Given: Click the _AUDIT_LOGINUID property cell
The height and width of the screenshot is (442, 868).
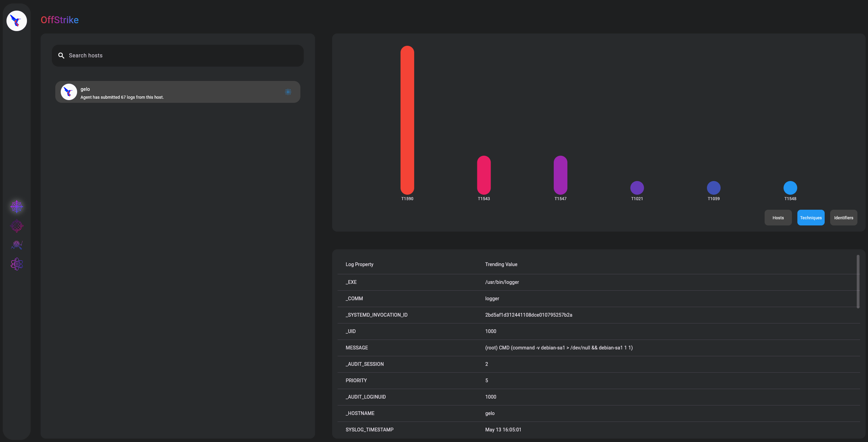Looking at the screenshot, I should coord(365,397).
